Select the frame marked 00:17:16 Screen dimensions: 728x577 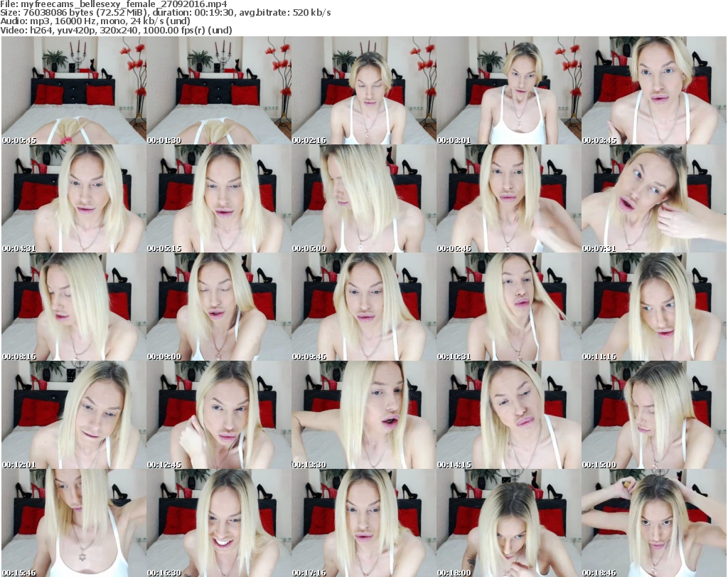(x=364, y=523)
